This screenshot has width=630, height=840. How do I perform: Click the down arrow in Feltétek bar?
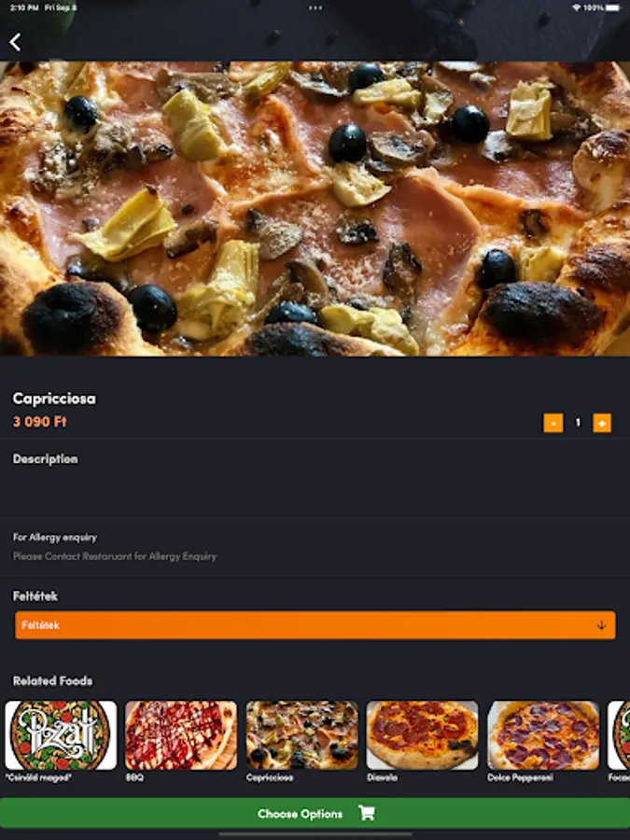[x=601, y=625]
